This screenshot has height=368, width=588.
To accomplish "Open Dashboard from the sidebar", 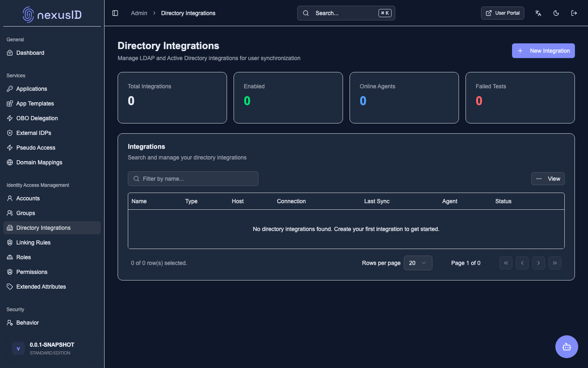I will tap(52, 53).
